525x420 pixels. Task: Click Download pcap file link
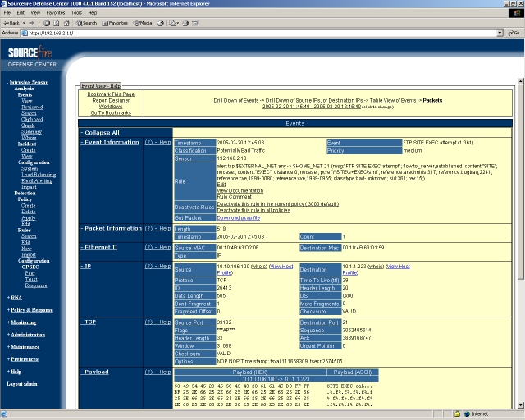click(x=238, y=217)
